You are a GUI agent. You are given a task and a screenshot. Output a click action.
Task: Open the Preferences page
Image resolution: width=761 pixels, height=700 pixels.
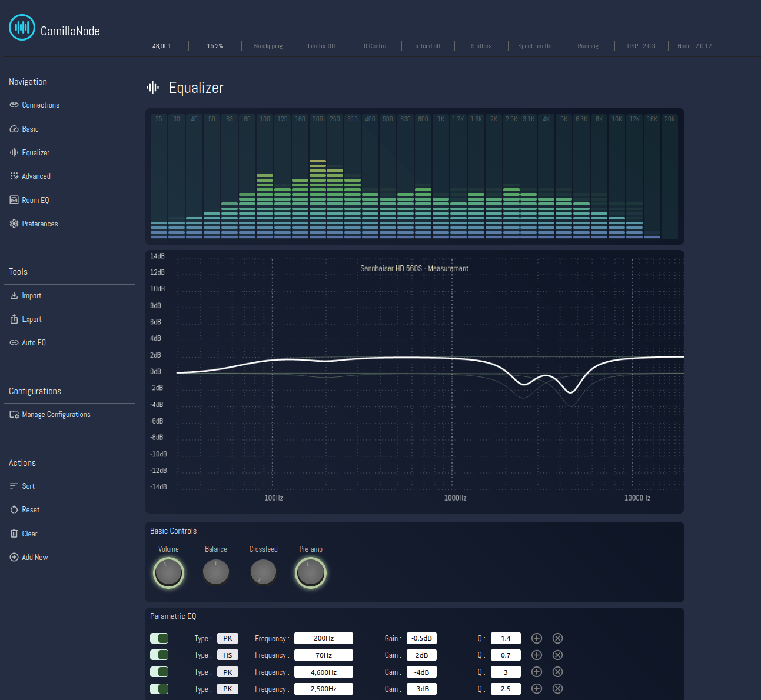[40, 224]
